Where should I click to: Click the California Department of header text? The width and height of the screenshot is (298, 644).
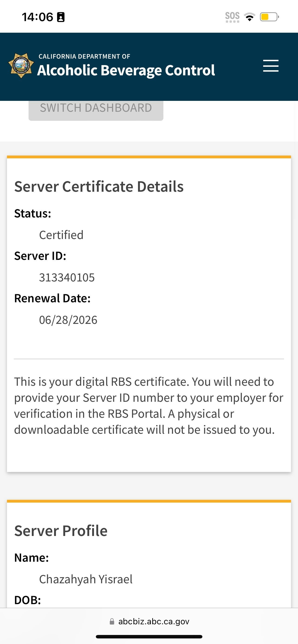84,57
